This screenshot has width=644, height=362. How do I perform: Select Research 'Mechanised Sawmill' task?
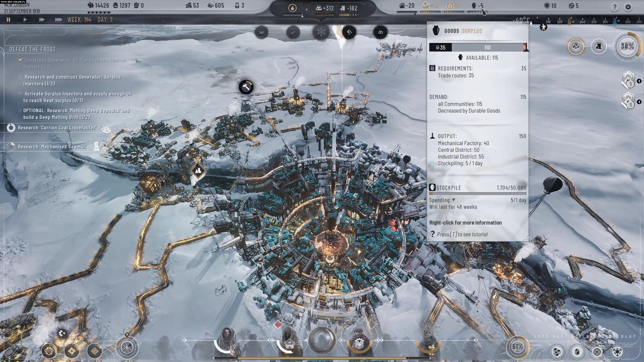(52, 147)
